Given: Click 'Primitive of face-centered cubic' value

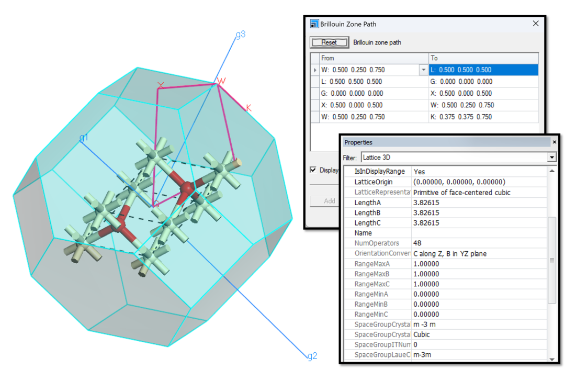Looking at the screenshot, I should tap(479, 192).
